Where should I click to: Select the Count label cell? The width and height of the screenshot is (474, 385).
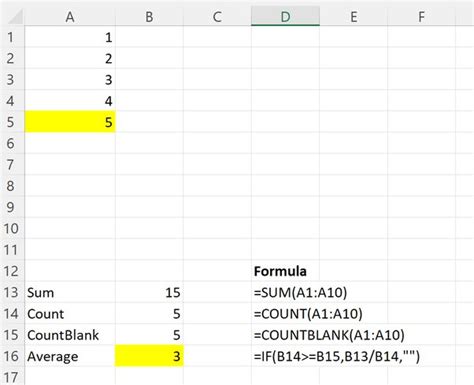coord(70,314)
